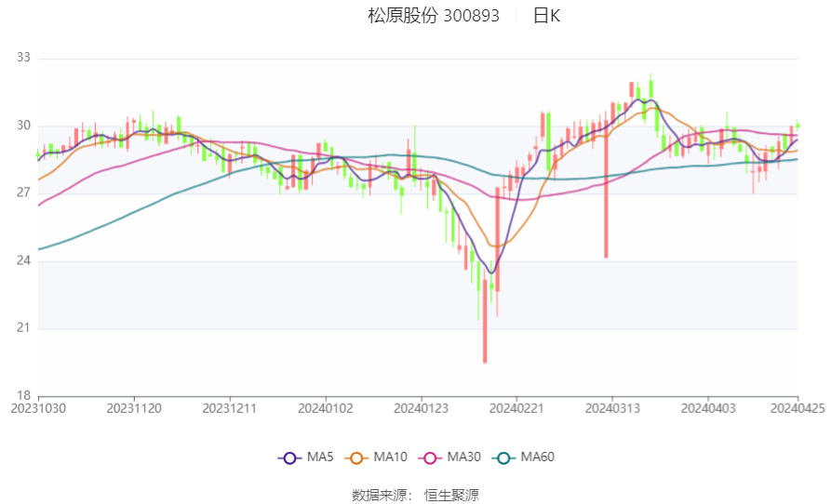Click x-axis date label 20240102
The width and height of the screenshot is (831, 504).
tap(326, 409)
